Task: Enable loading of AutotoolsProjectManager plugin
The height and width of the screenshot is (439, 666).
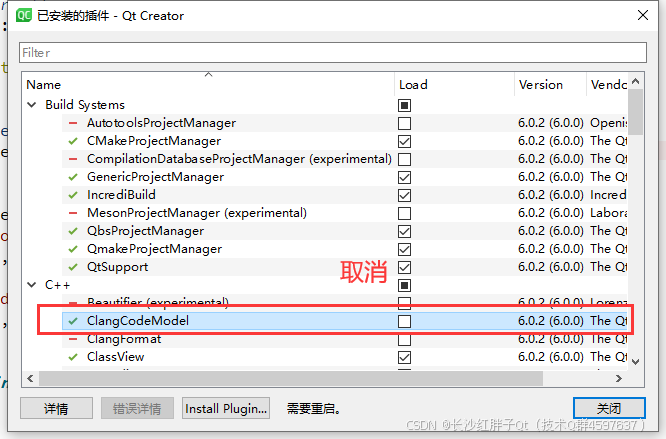Action: 404,124
